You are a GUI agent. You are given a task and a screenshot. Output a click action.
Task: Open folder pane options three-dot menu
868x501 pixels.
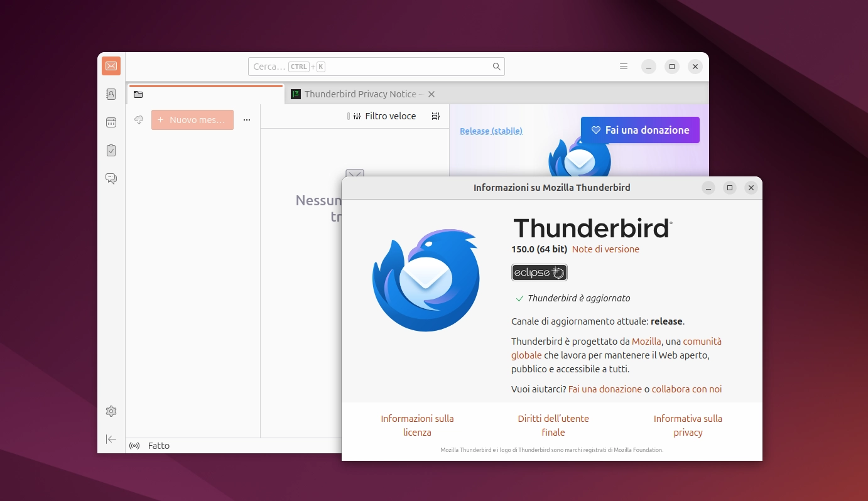pos(247,120)
